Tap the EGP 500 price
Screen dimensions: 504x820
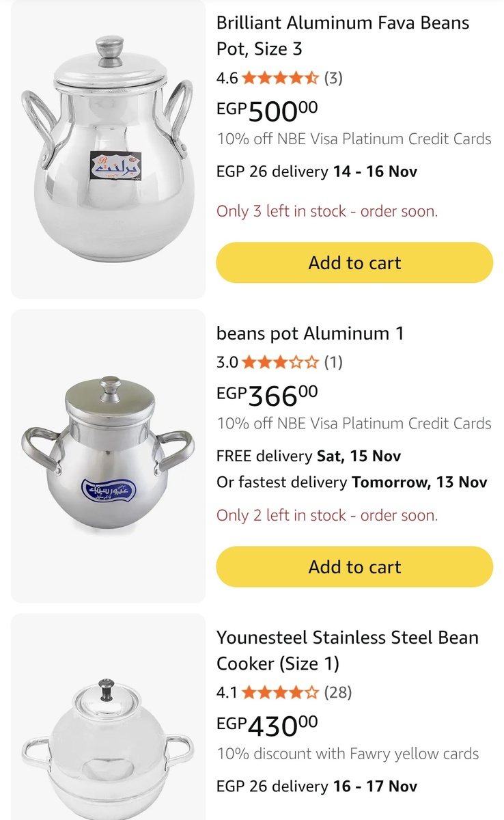[267, 109]
